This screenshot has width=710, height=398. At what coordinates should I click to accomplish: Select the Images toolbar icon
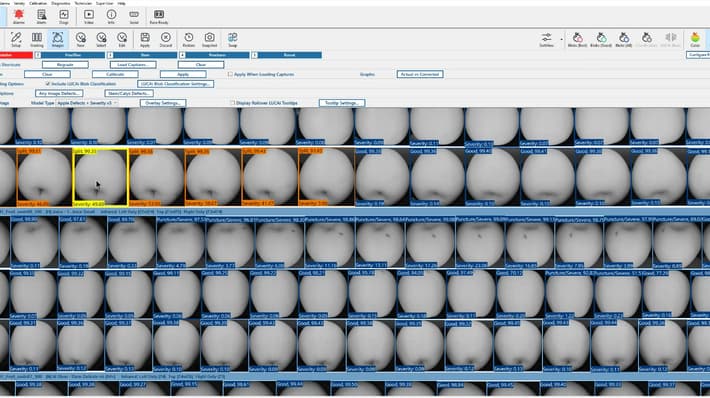click(58, 39)
